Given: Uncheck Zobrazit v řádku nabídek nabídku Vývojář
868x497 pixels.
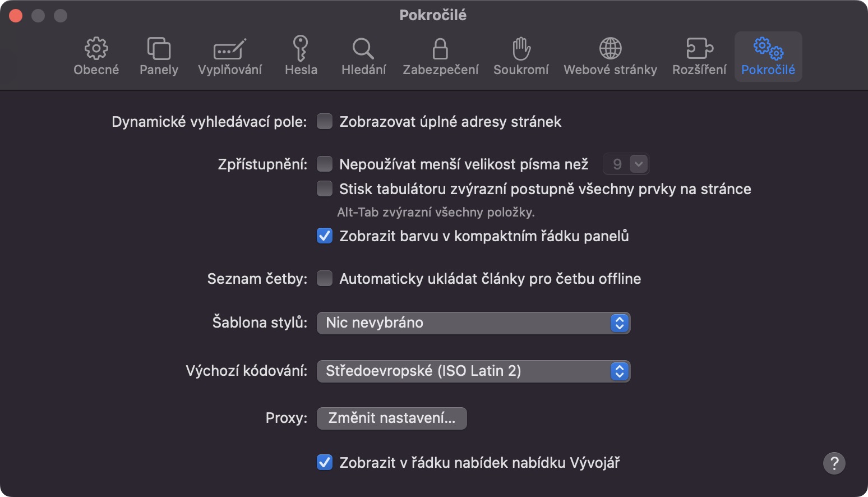Looking at the screenshot, I should [325, 463].
